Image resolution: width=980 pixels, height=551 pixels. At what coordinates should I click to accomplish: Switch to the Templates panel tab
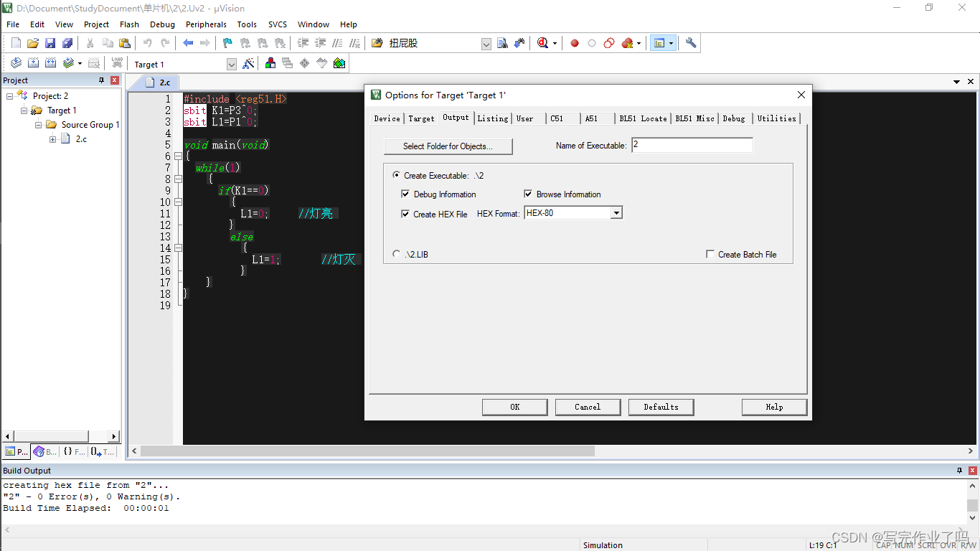102,452
